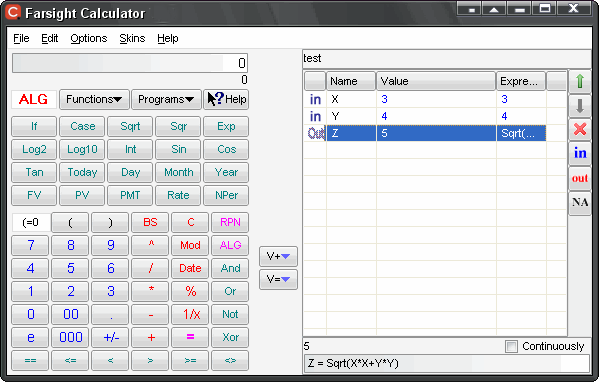Open the Help pointer button
Image resolution: width=599 pixels, height=382 pixels.
(226, 99)
